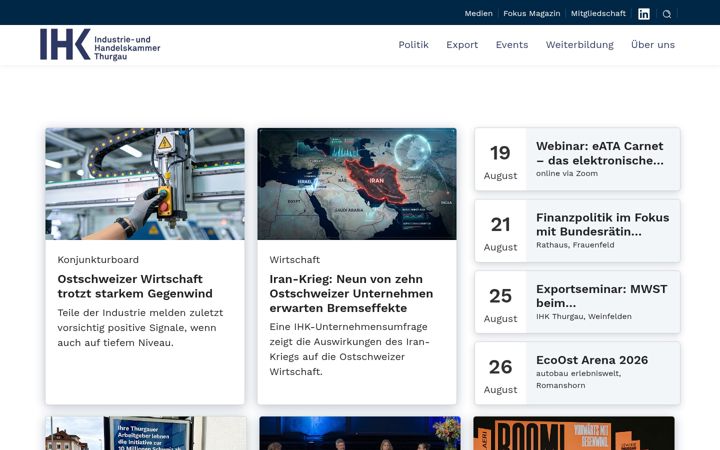
Task: Open the LinkedIn icon in top bar
Action: pyautogui.click(x=644, y=14)
